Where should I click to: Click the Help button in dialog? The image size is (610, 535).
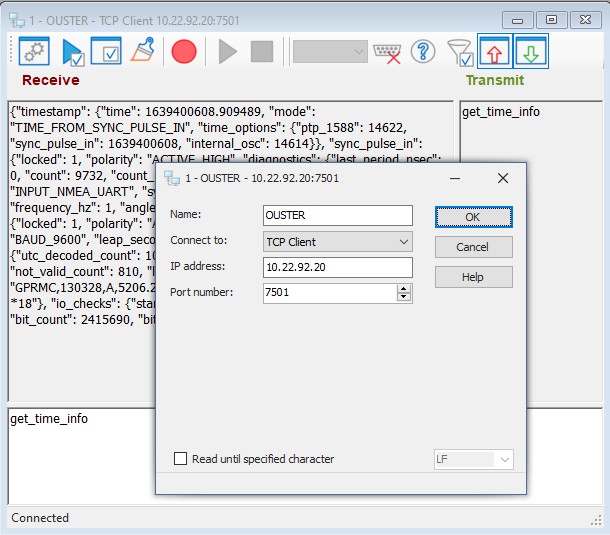(x=473, y=277)
